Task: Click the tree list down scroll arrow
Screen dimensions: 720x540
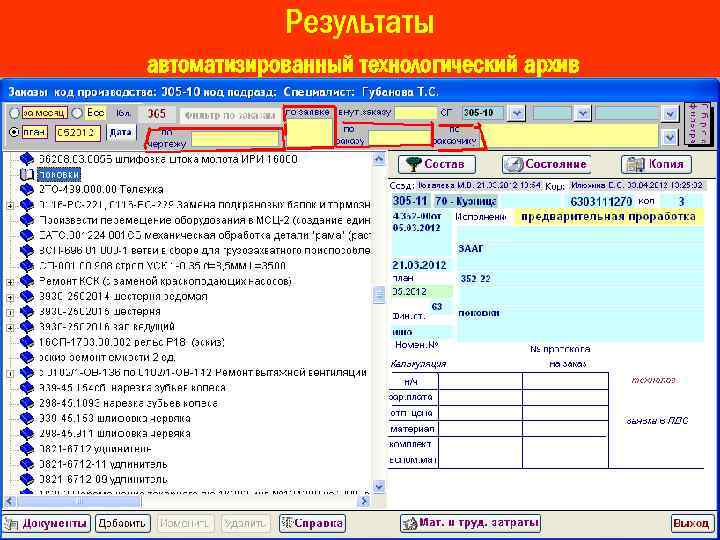Action: pos(379,486)
